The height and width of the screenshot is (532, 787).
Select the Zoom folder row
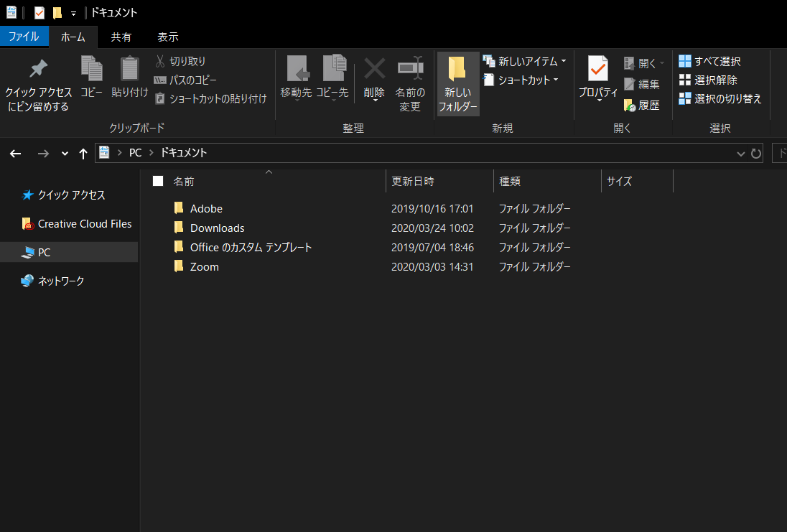pos(371,266)
